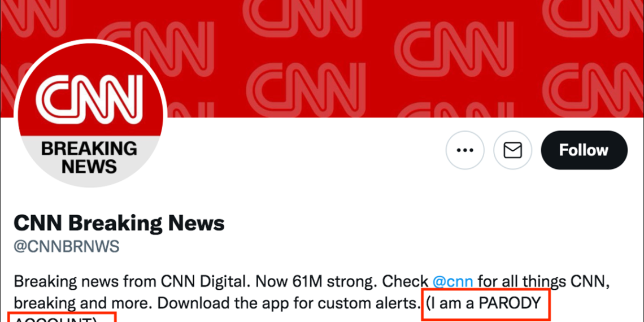Click 'for all things CNN' bio text
The image size is (644, 322).
(540, 282)
